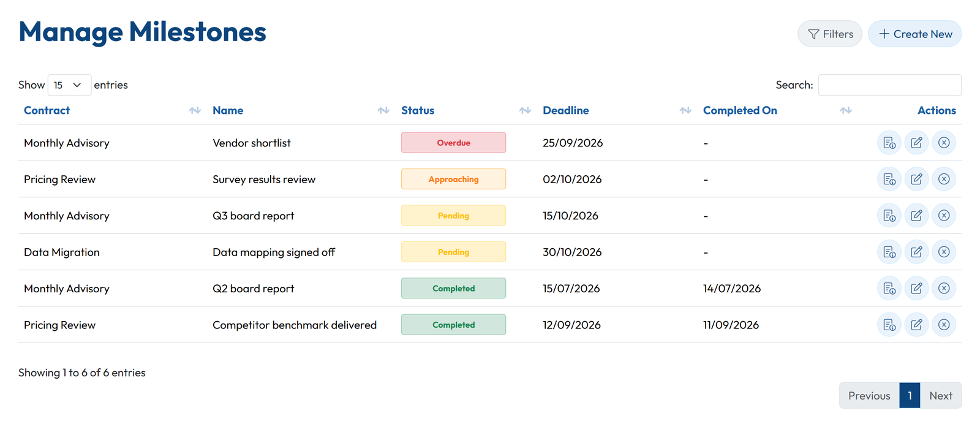Sort by Status column arrows
This screenshot has width=980, height=424.
[x=525, y=110]
